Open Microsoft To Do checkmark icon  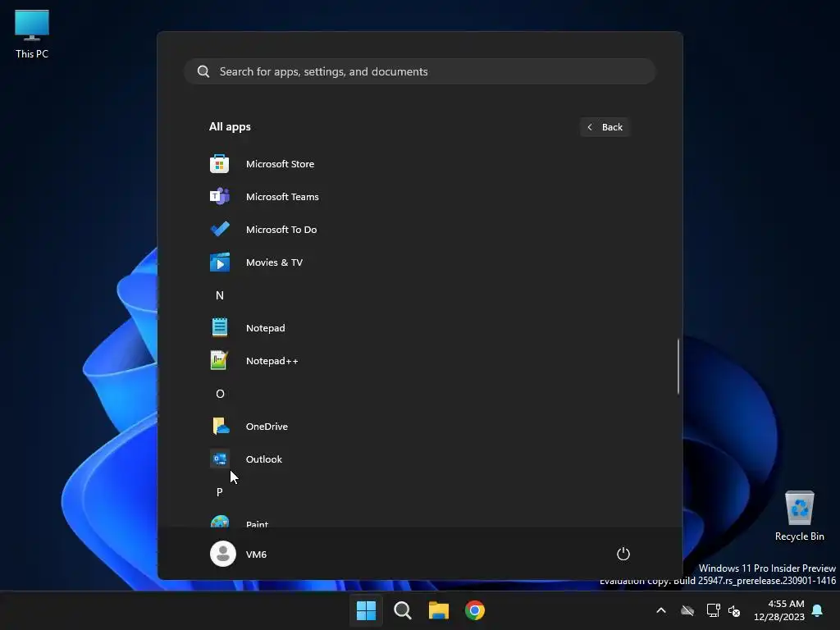220,230
